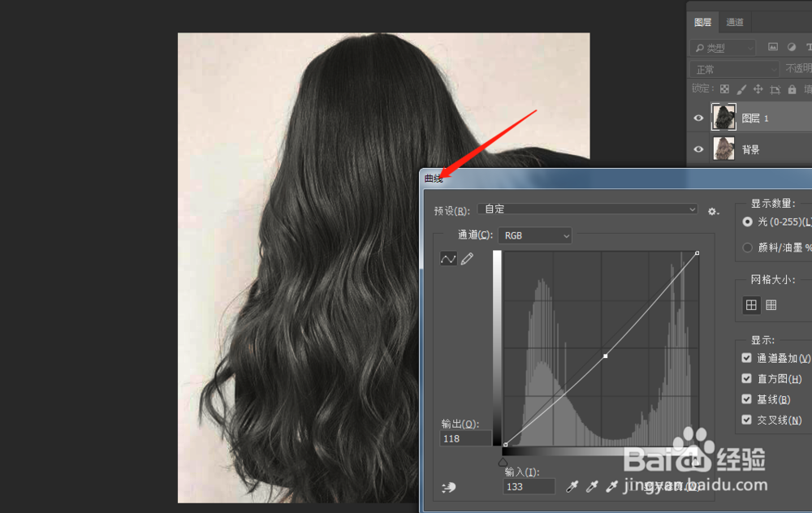The height and width of the screenshot is (513, 812).
Task: Click the on-image adjustment hand tool
Action: coord(449,486)
